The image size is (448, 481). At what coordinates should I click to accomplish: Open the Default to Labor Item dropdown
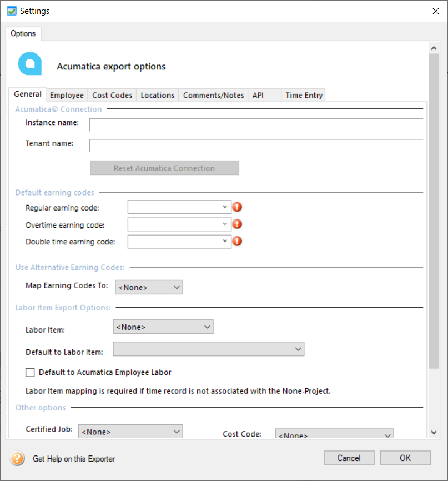209,349
